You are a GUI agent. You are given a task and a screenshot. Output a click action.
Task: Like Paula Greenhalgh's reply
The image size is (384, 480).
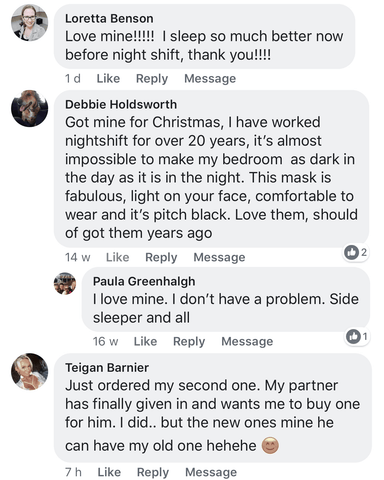pos(145,341)
